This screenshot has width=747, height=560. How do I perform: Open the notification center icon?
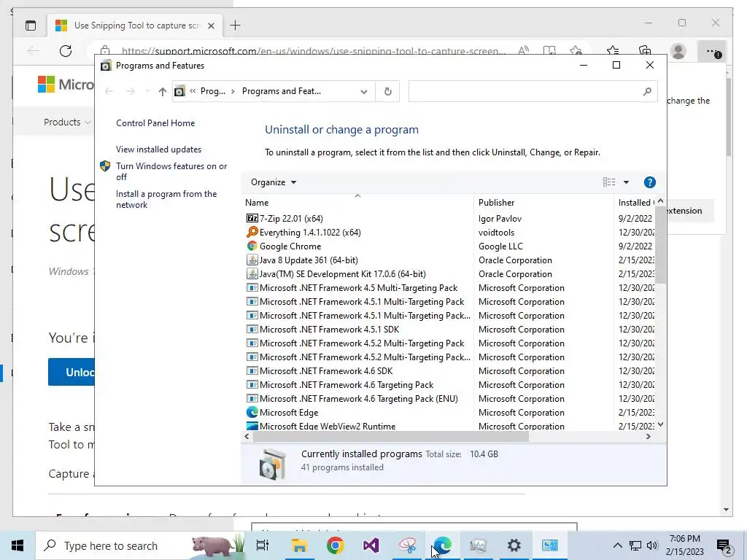pyautogui.click(x=723, y=545)
